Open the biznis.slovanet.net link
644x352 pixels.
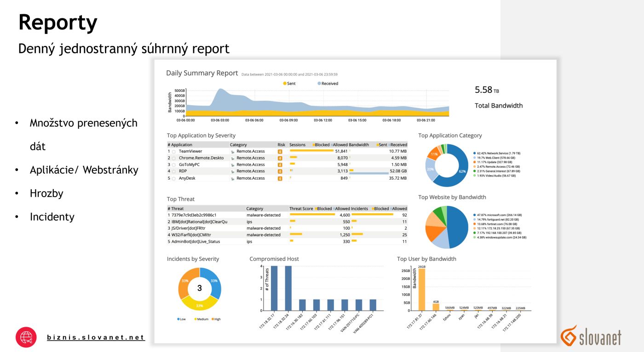click(96, 337)
